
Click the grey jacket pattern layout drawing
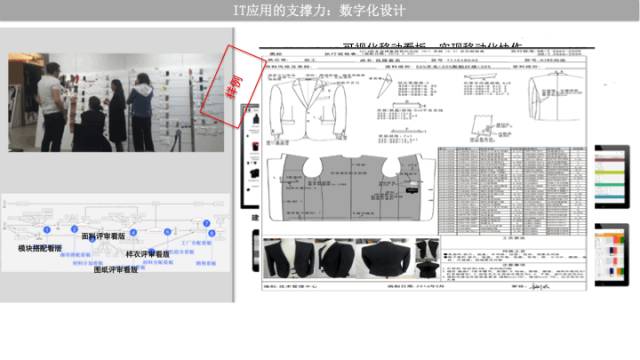coord(351,188)
